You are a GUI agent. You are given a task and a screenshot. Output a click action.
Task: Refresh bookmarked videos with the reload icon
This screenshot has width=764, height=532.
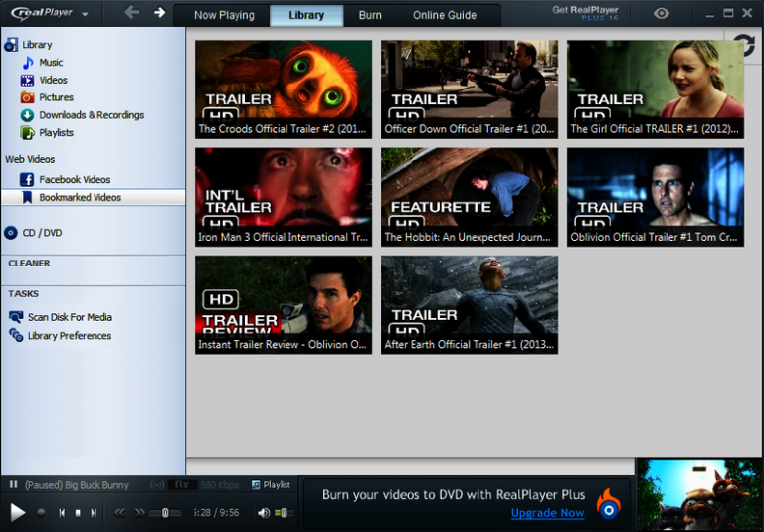(x=743, y=45)
